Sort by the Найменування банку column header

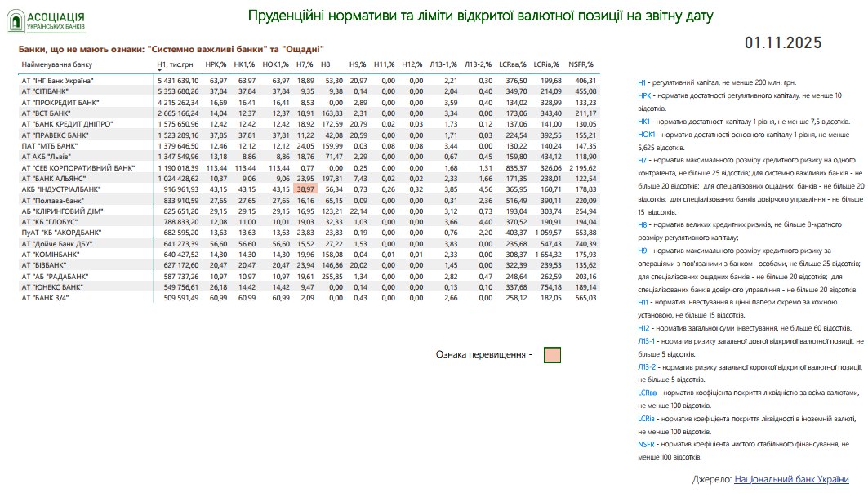pyautogui.click(x=57, y=64)
